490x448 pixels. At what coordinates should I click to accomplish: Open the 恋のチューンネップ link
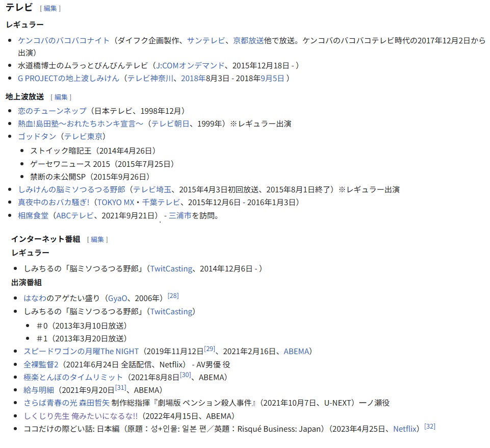[52, 111]
